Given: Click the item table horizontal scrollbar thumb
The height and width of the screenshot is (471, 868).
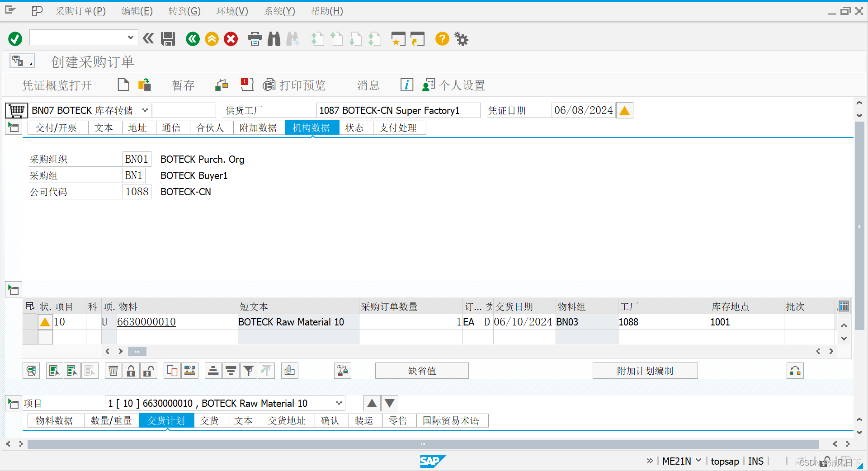Looking at the screenshot, I should tap(137, 351).
